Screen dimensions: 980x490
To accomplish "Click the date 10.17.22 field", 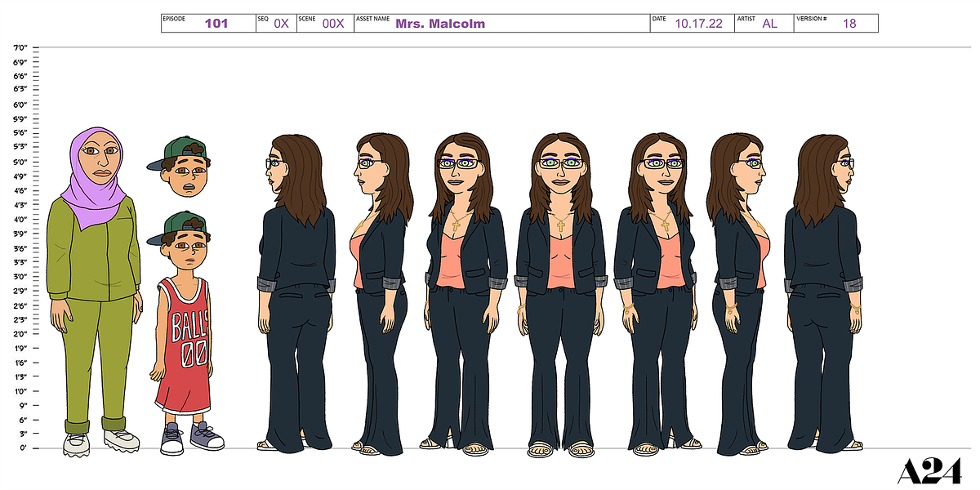I will [x=691, y=23].
